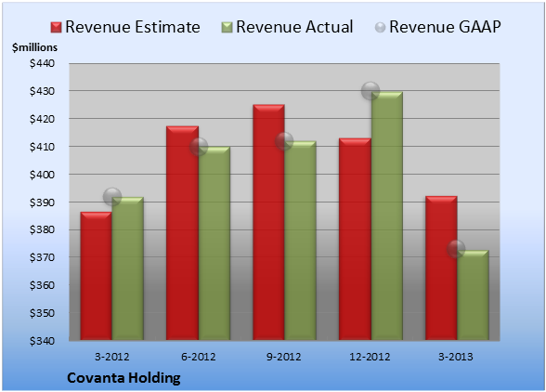Select the red estimate bar for 6-2012
This screenshot has width=546, height=392.
click(x=182, y=233)
